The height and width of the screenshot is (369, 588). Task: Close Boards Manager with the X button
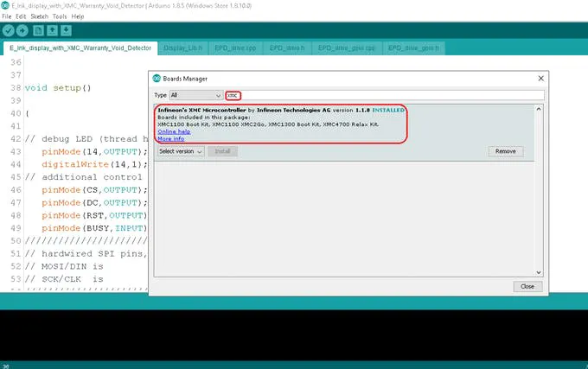[540, 79]
